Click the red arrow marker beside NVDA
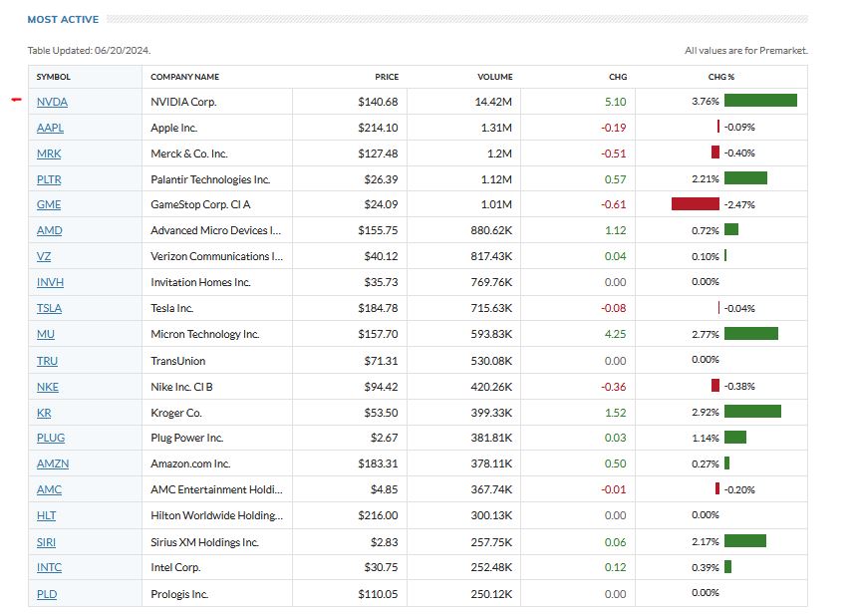Screen dimensions: 855x616 click(15, 100)
